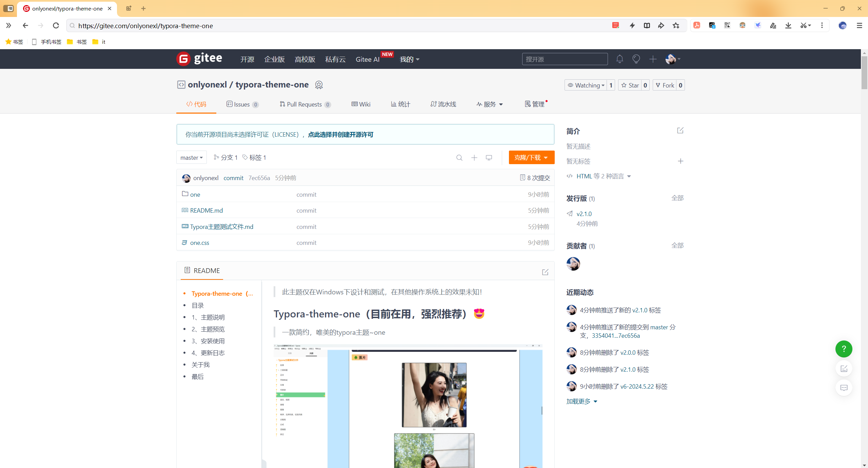868x468 pixels.
Task: Expand the 克隆/下载 dropdown
Action: tap(531, 158)
